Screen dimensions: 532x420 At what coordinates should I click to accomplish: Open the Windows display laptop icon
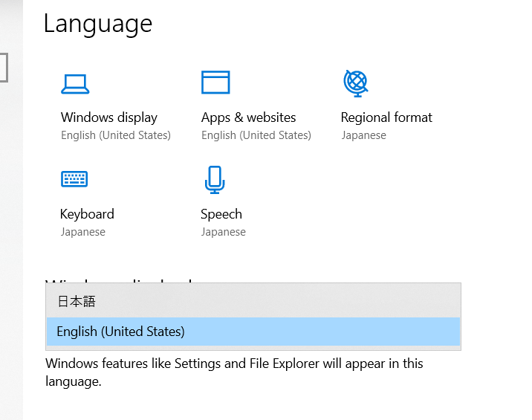coord(75,84)
